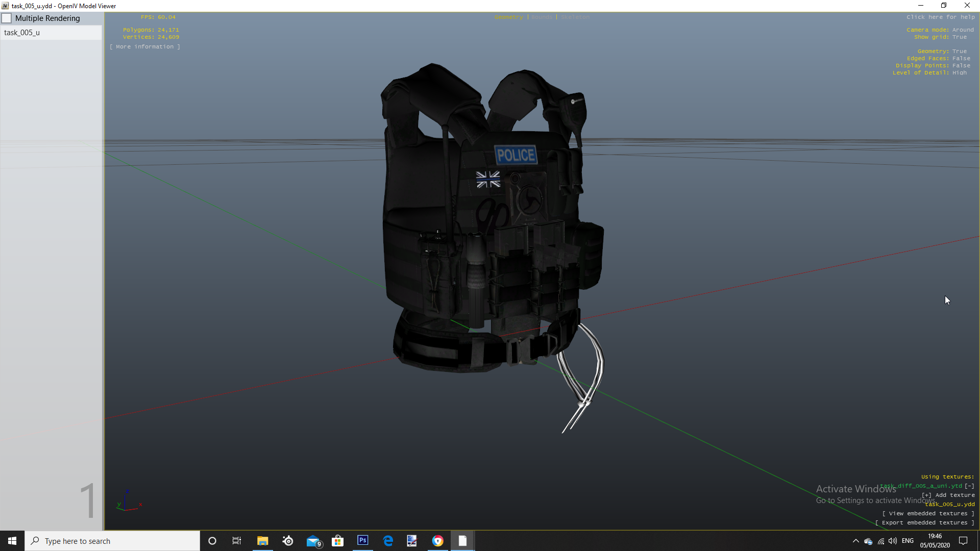
Task: Open Photoshop from the taskbar
Action: pyautogui.click(x=363, y=541)
